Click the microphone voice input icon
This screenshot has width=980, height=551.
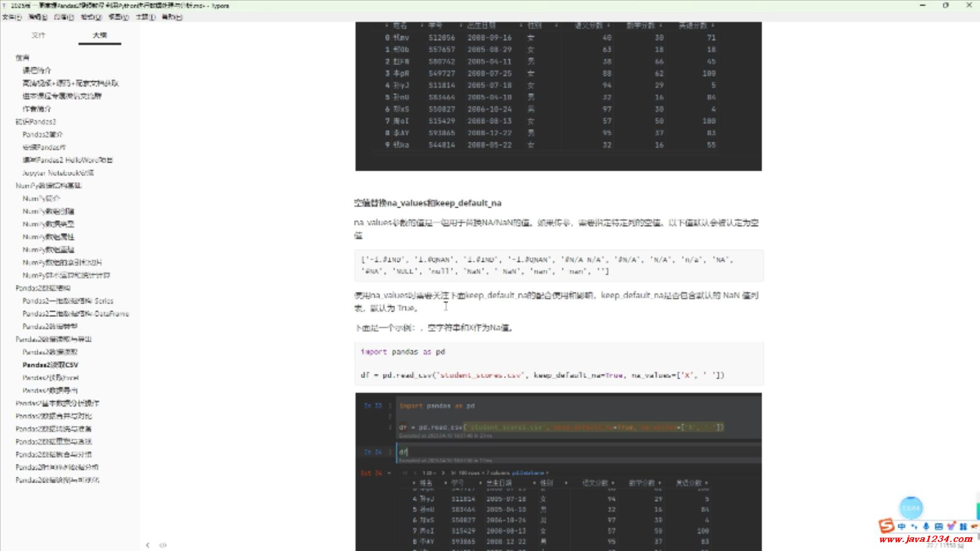coord(926,526)
